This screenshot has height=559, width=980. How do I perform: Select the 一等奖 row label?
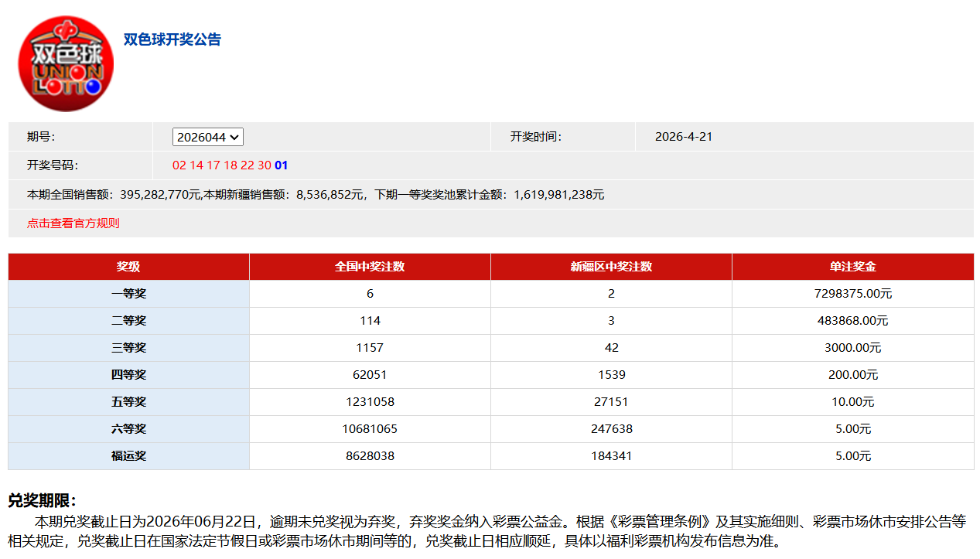click(128, 294)
